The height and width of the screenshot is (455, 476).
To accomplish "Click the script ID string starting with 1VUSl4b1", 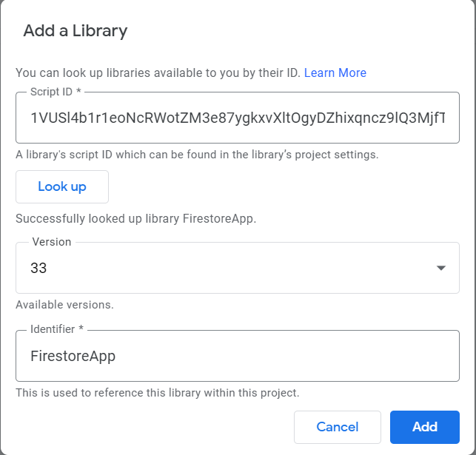I will (x=237, y=118).
